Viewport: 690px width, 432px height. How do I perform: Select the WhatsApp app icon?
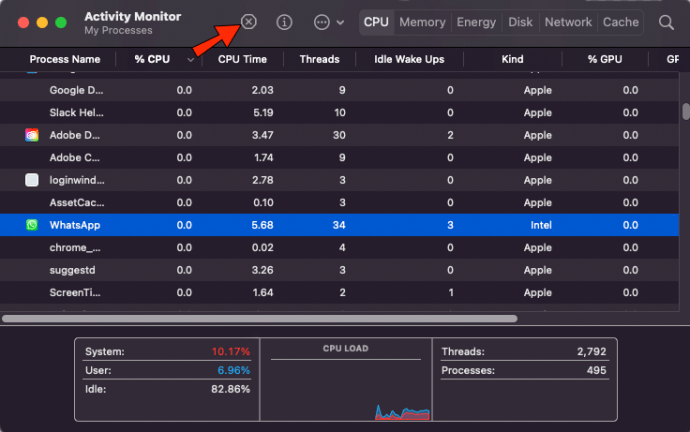tap(32, 225)
